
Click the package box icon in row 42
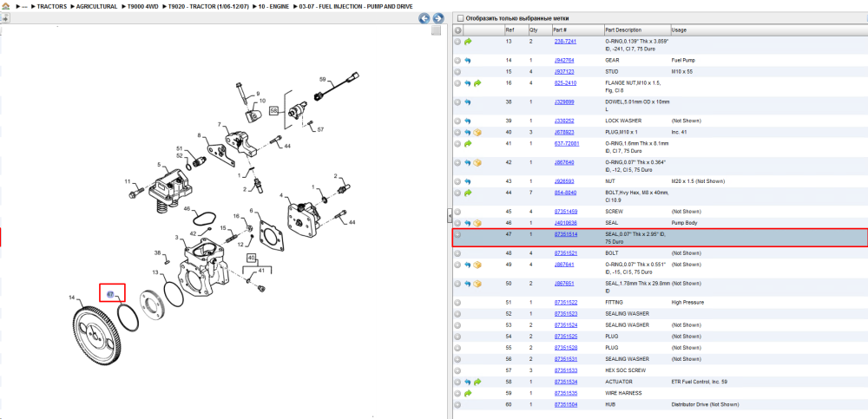click(477, 162)
